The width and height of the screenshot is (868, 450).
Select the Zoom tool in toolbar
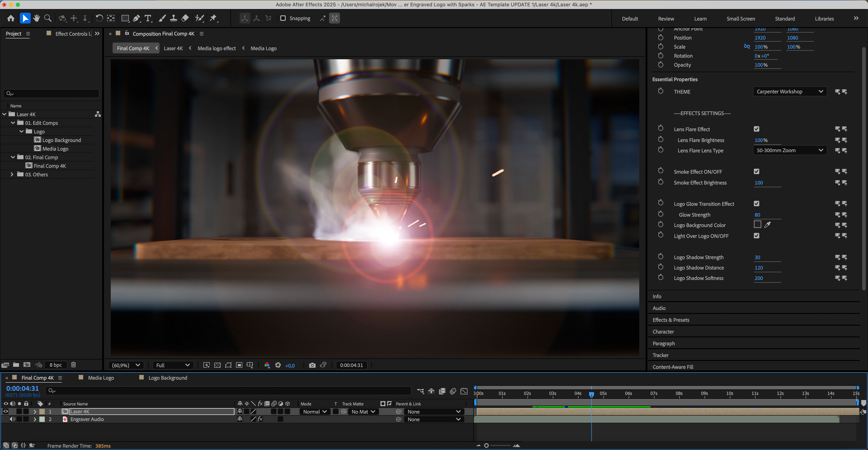[x=48, y=18]
